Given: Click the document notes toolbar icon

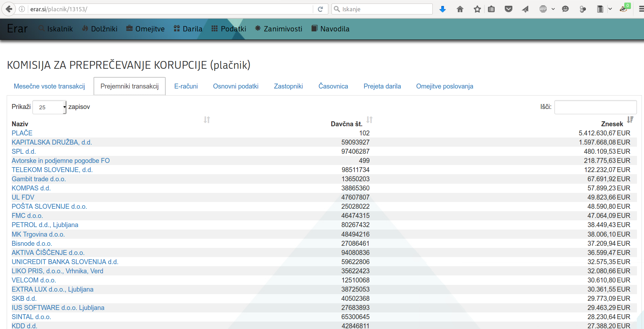Looking at the screenshot, I should 600,9.
